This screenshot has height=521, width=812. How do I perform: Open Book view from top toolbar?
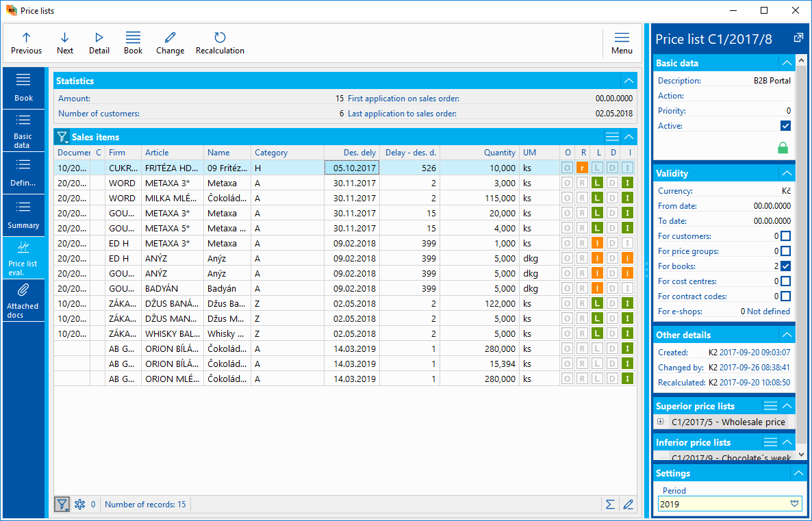133,43
